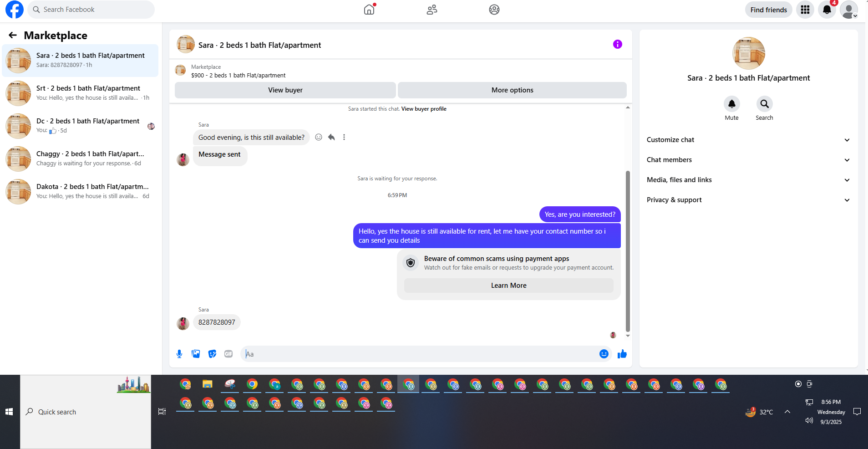Open the Facebook logo home link

(15, 10)
